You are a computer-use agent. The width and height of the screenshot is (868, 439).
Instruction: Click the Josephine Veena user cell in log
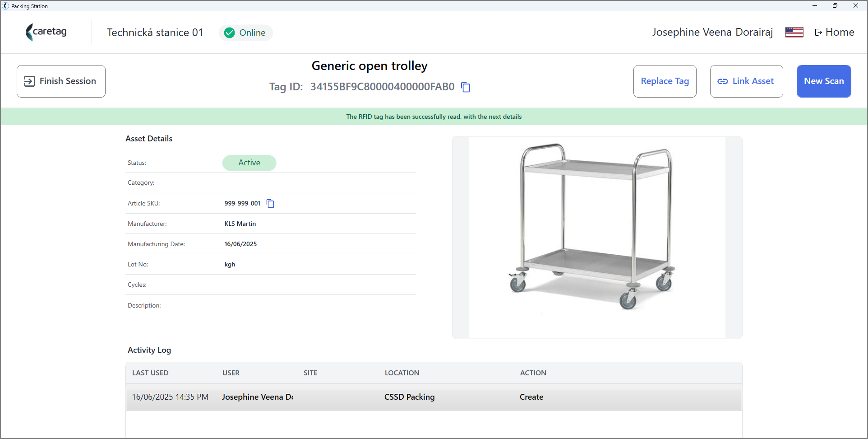(x=258, y=397)
